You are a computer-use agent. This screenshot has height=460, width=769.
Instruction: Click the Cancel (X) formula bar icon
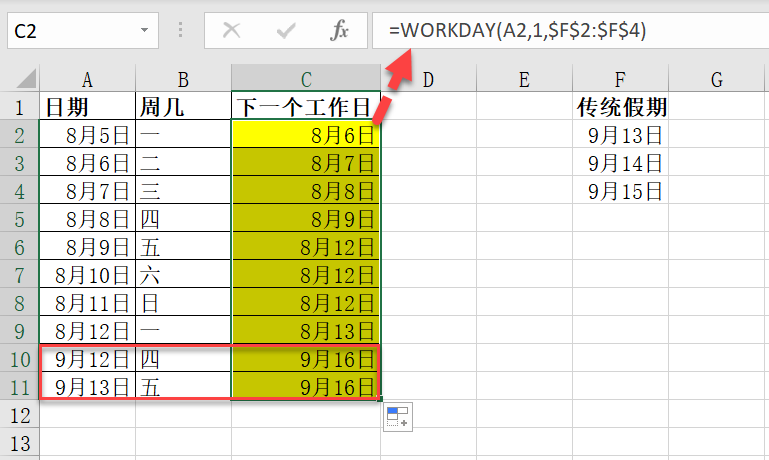point(232,31)
